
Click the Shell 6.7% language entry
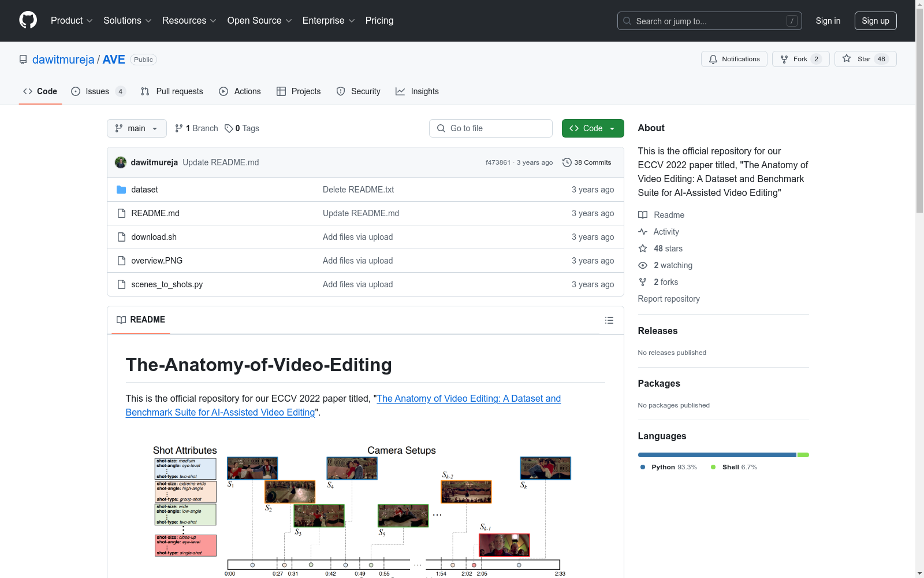733,467
